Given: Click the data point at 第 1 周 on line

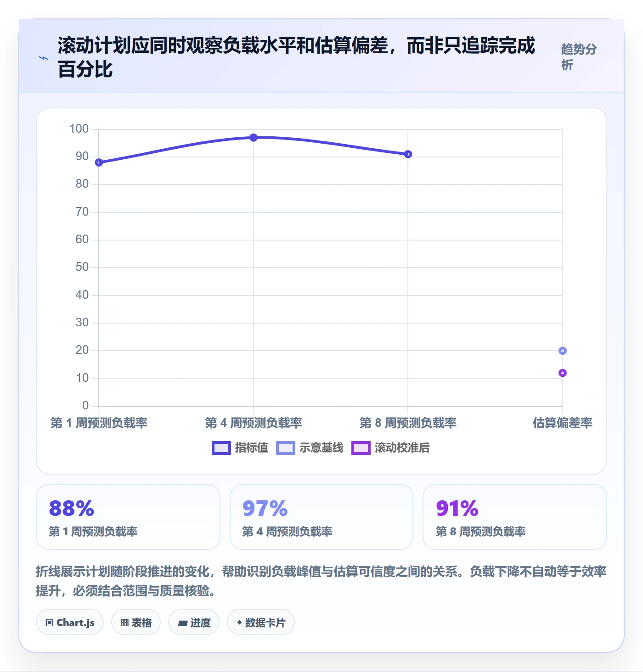Looking at the screenshot, I should (x=99, y=162).
